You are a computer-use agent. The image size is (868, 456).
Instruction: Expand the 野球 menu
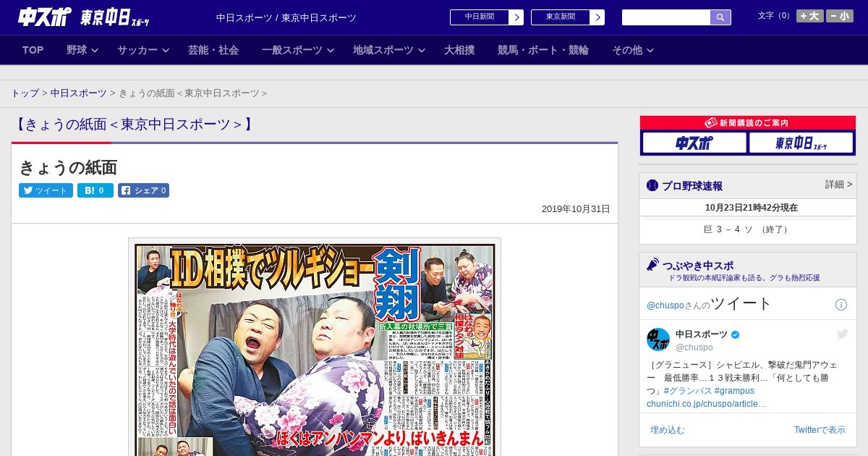tap(82, 50)
